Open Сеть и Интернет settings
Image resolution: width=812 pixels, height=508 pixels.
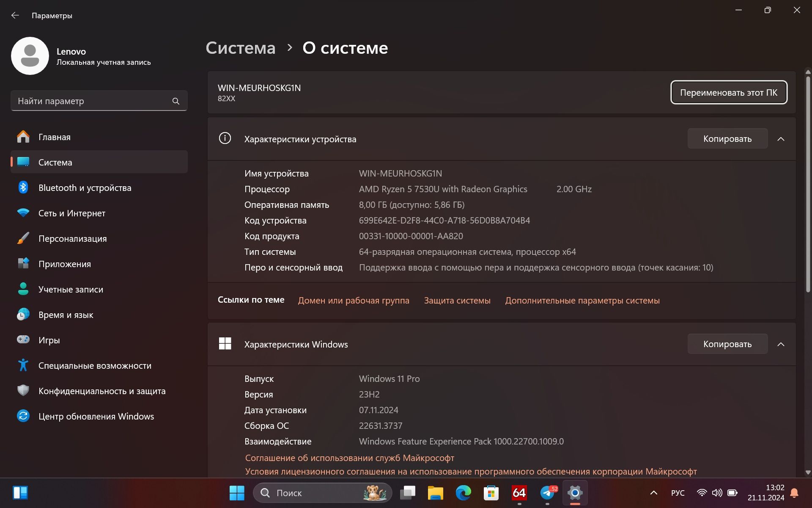99,213
